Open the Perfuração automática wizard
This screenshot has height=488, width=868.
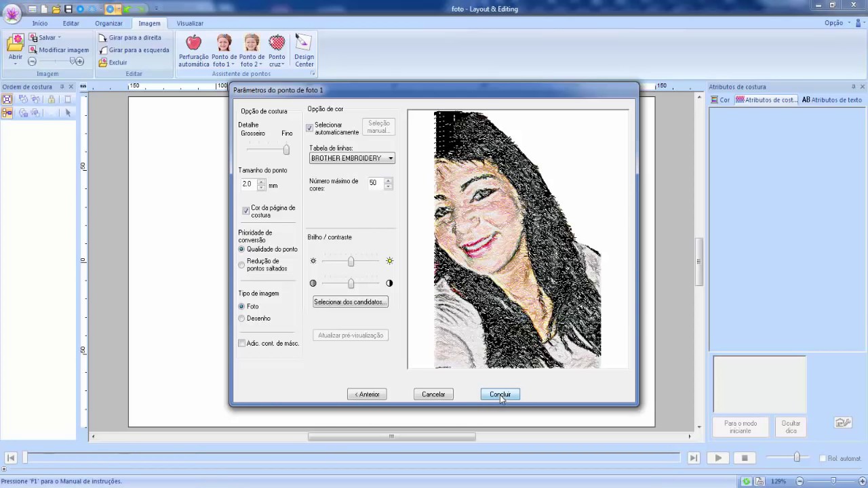(193, 51)
